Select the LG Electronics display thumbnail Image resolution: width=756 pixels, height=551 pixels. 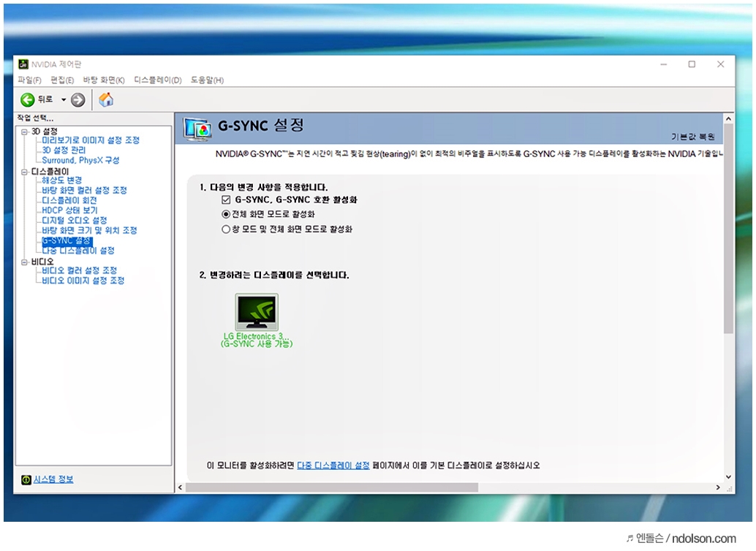pyautogui.click(x=257, y=312)
